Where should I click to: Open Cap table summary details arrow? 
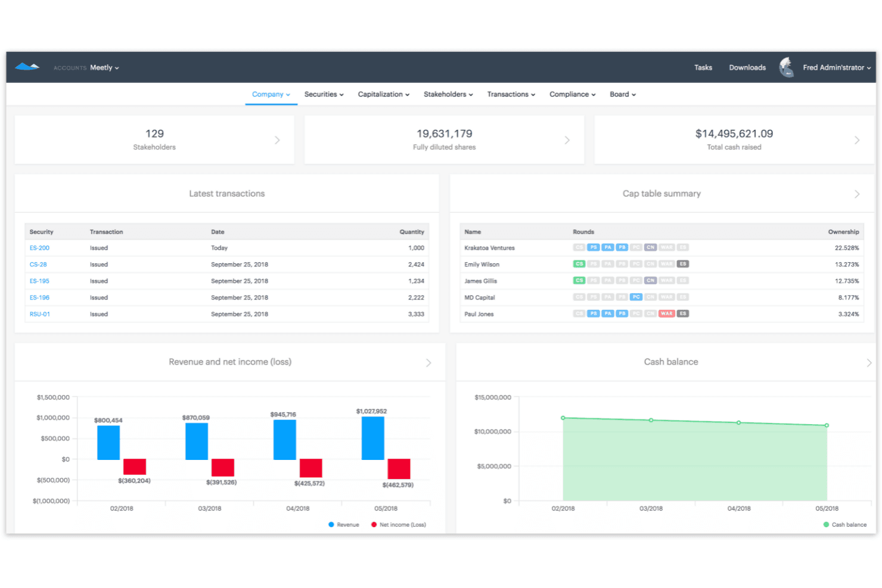point(857,194)
